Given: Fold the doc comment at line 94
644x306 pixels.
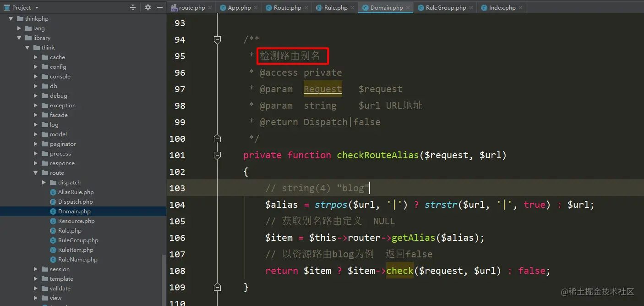Looking at the screenshot, I should [x=218, y=40].
